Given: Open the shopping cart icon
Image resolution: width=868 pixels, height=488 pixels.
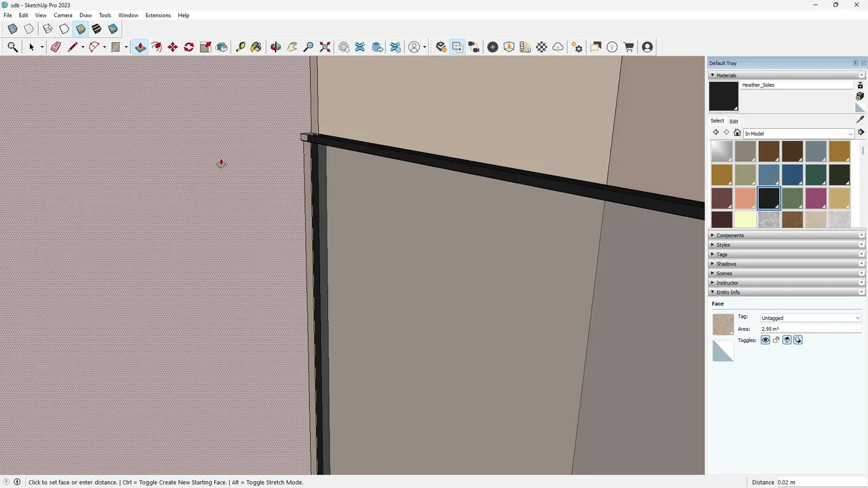Looking at the screenshot, I should (629, 47).
